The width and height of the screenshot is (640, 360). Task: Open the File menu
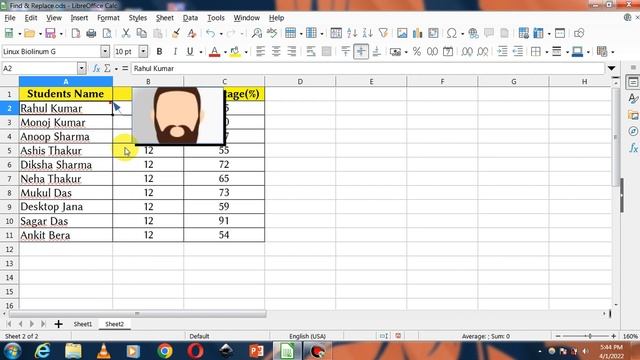point(10,18)
